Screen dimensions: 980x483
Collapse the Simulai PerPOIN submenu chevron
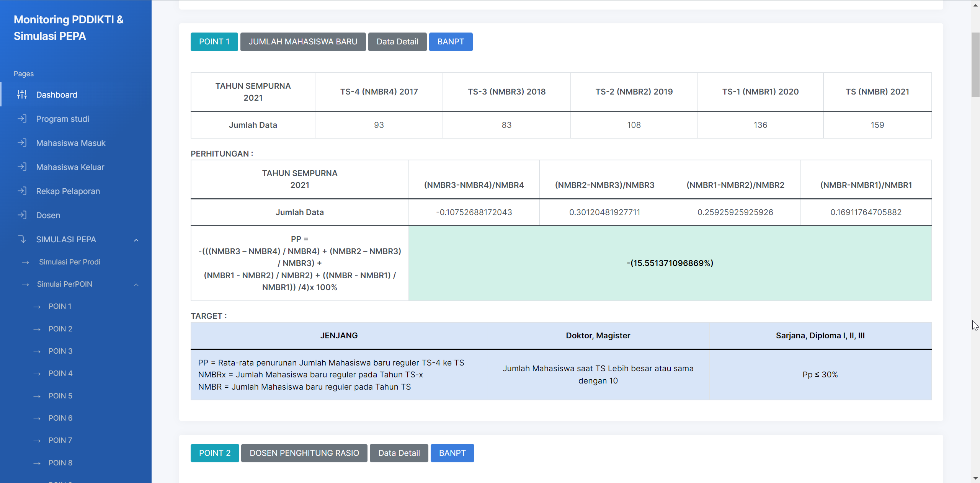136,284
